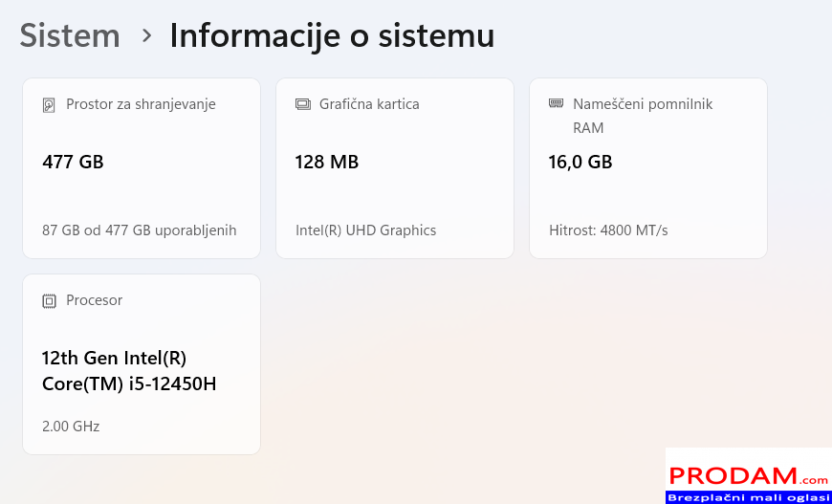Image resolution: width=832 pixels, height=504 pixels.
Task: Click the graphics card icon
Action: click(x=303, y=105)
